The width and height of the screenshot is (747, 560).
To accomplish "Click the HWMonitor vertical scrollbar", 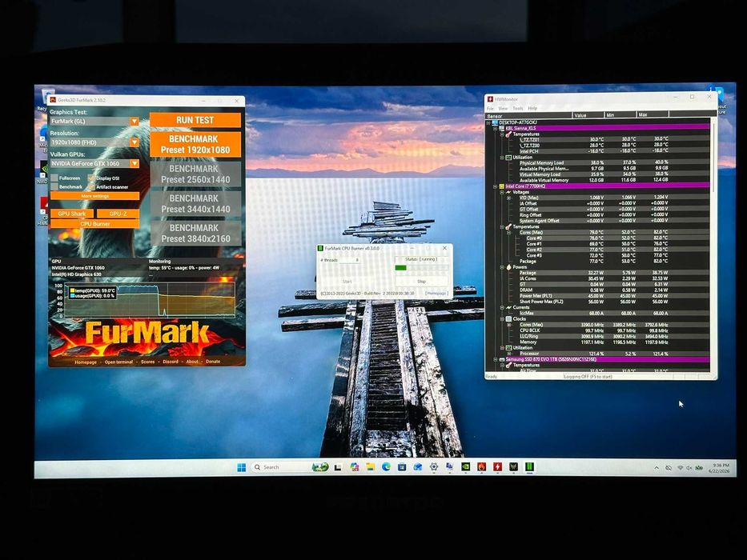I will [x=713, y=157].
